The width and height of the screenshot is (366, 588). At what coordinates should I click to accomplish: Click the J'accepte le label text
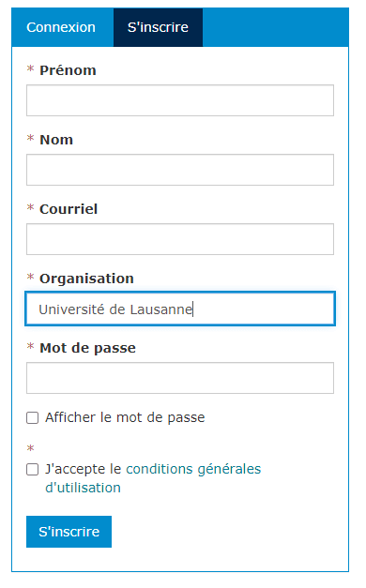coord(84,469)
